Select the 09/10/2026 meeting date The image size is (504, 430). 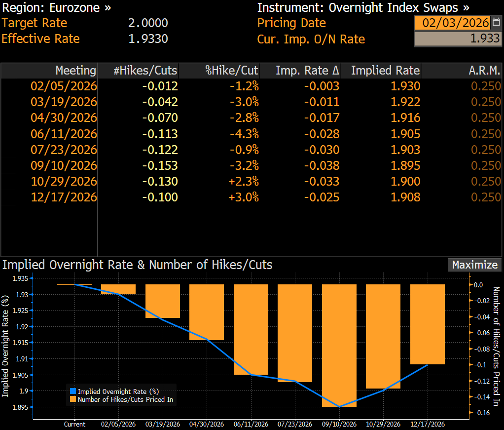[64, 165]
